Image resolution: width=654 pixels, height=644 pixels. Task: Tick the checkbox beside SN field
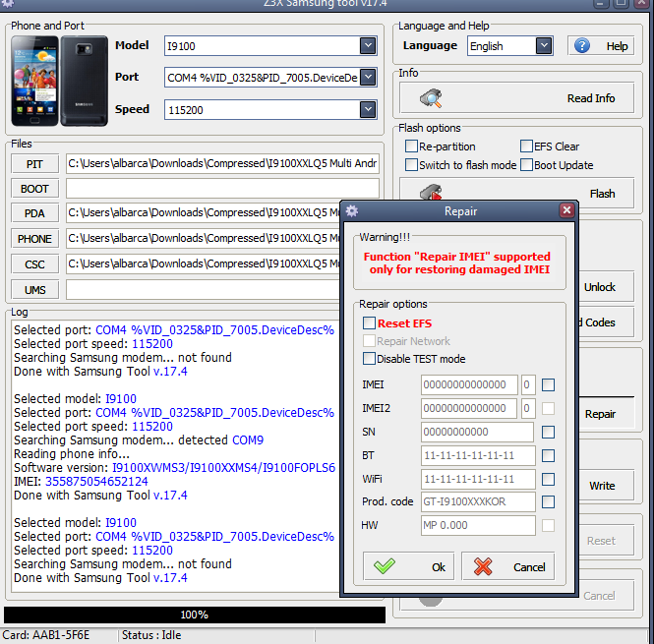point(548,432)
